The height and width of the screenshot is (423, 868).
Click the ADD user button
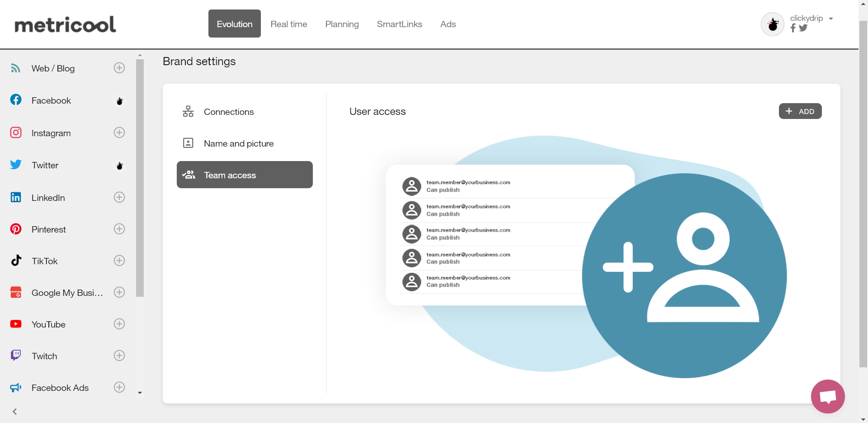[x=800, y=111]
